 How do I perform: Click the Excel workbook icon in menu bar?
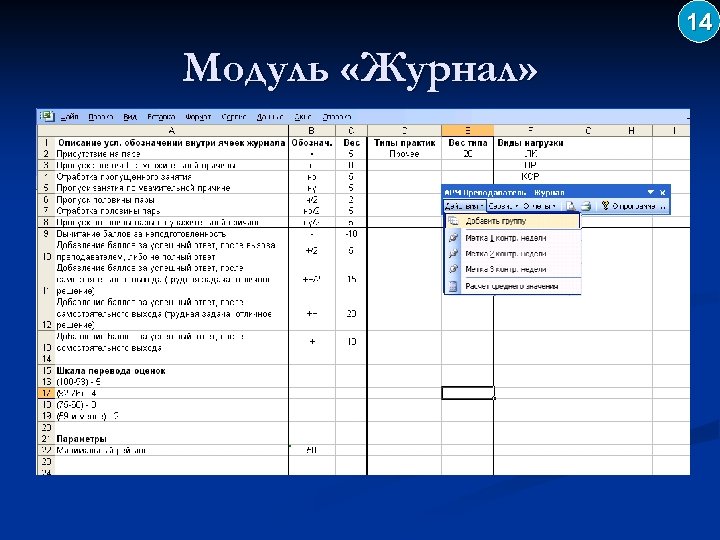(x=47, y=116)
